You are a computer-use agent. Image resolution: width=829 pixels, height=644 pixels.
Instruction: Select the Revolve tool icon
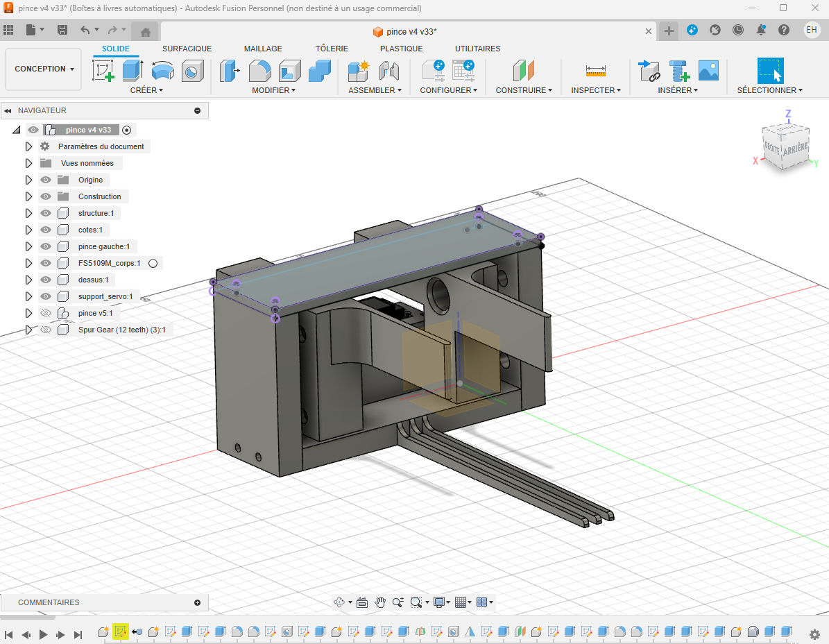(x=162, y=71)
